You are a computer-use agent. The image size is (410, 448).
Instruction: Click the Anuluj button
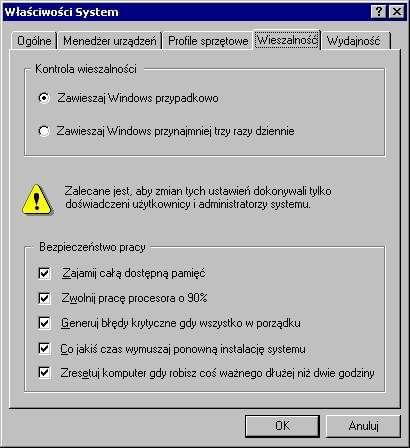pos(363,426)
